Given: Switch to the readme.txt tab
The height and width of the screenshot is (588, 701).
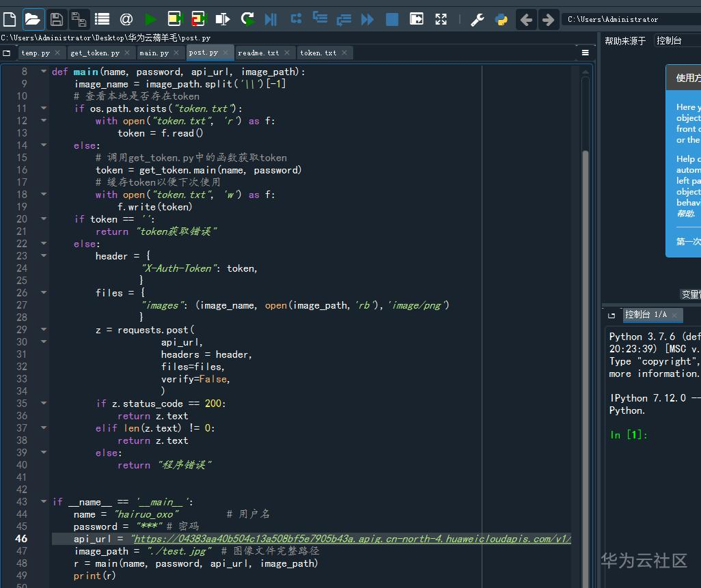Looking at the screenshot, I should pos(258,53).
